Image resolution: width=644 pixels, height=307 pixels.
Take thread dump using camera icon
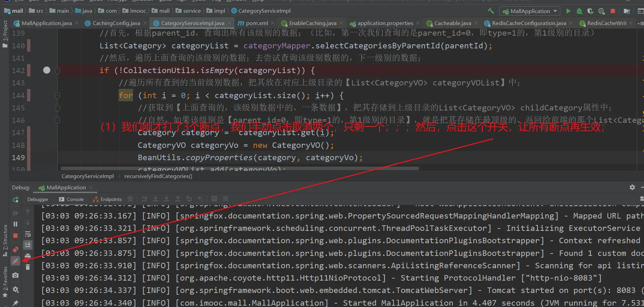(15, 275)
